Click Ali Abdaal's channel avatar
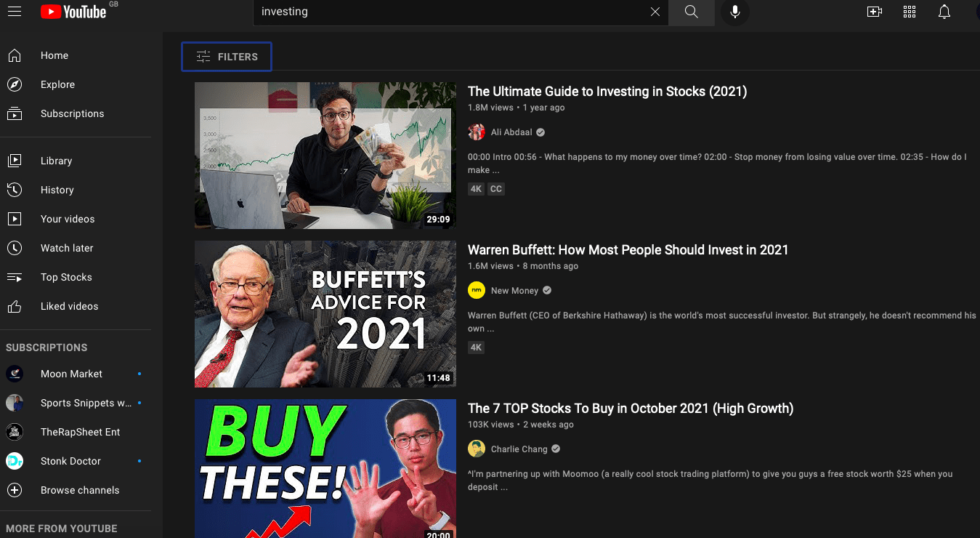 [x=477, y=132]
